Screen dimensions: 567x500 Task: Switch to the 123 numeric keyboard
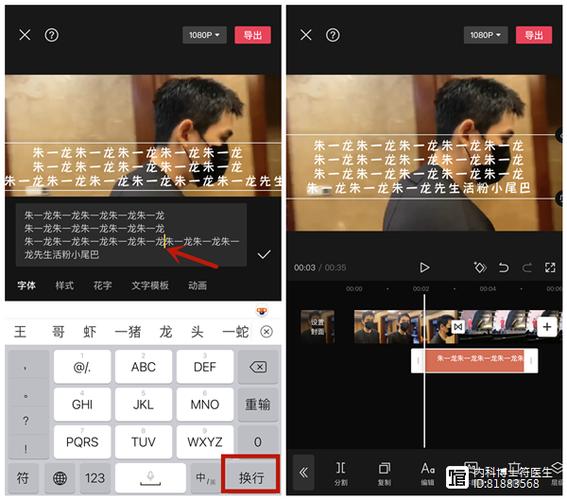[x=95, y=478]
